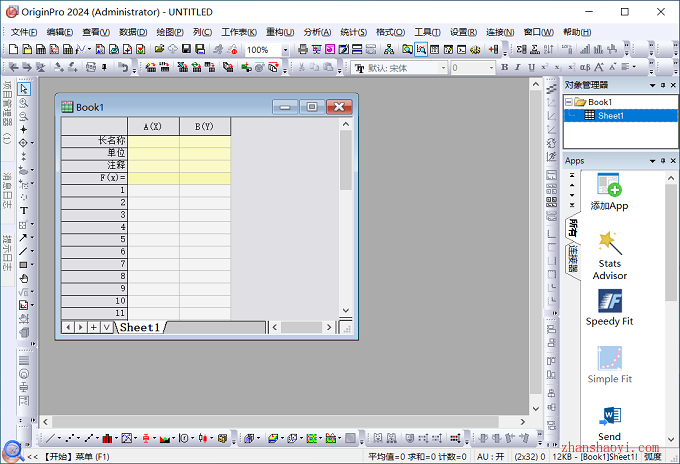This screenshot has width=680, height=464.
Task: Click the Undo arrow icon
Action: [123, 67]
